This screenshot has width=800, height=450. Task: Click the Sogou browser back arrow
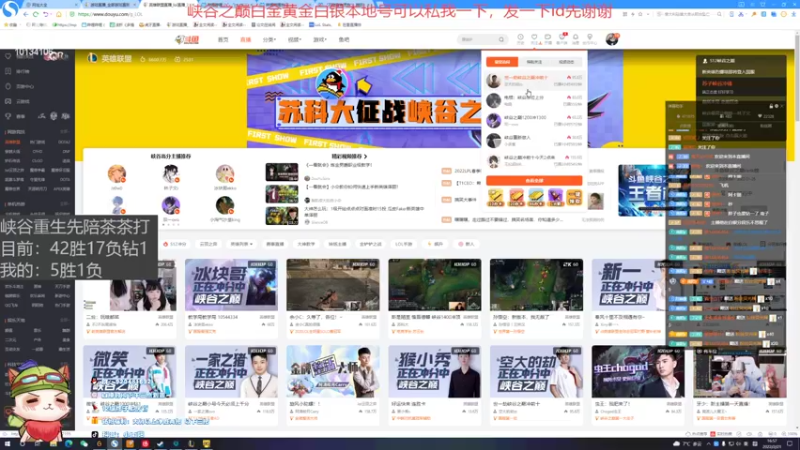(x=26, y=14)
